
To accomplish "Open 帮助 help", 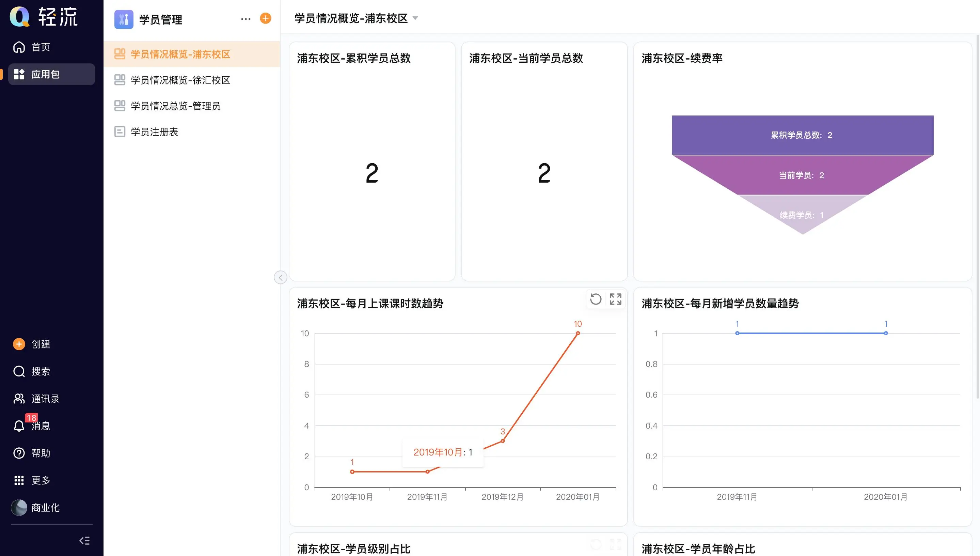I will pos(32,453).
